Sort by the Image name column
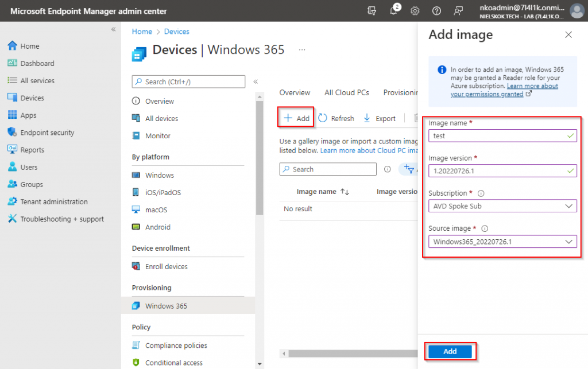Viewport: 588px width, 369px height. [x=323, y=192]
